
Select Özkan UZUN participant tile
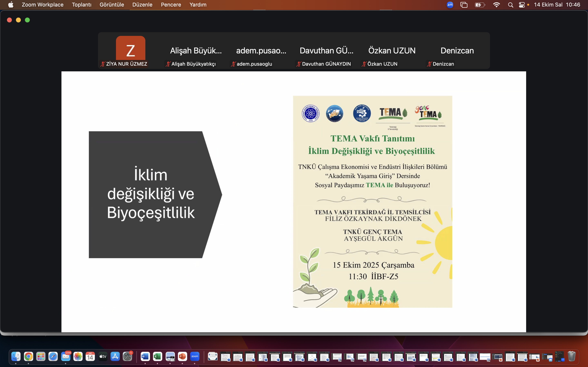click(x=392, y=51)
